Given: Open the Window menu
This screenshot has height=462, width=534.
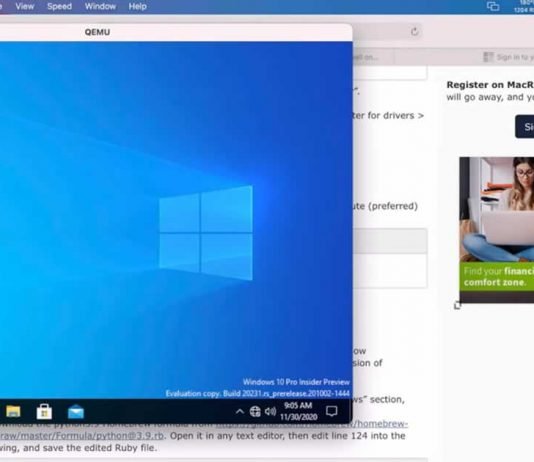Looking at the screenshot, I should (x=100, y=6).
